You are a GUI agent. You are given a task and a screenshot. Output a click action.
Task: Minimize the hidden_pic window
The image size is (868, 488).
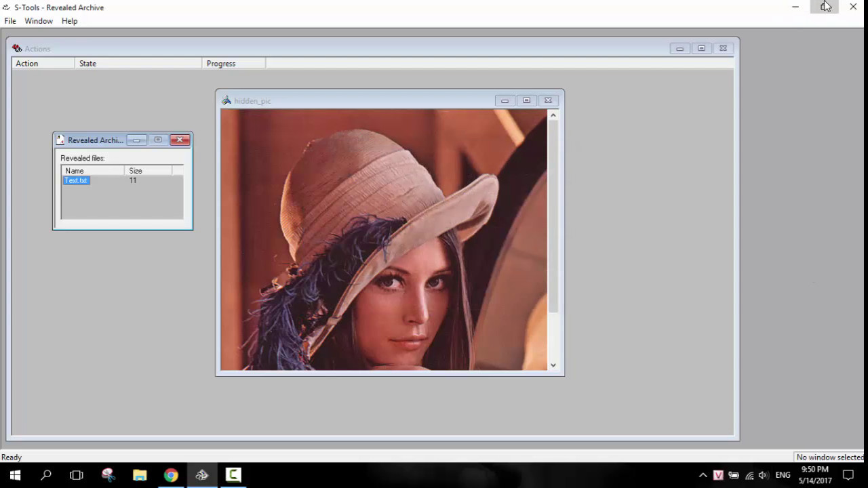click(505, 101)
